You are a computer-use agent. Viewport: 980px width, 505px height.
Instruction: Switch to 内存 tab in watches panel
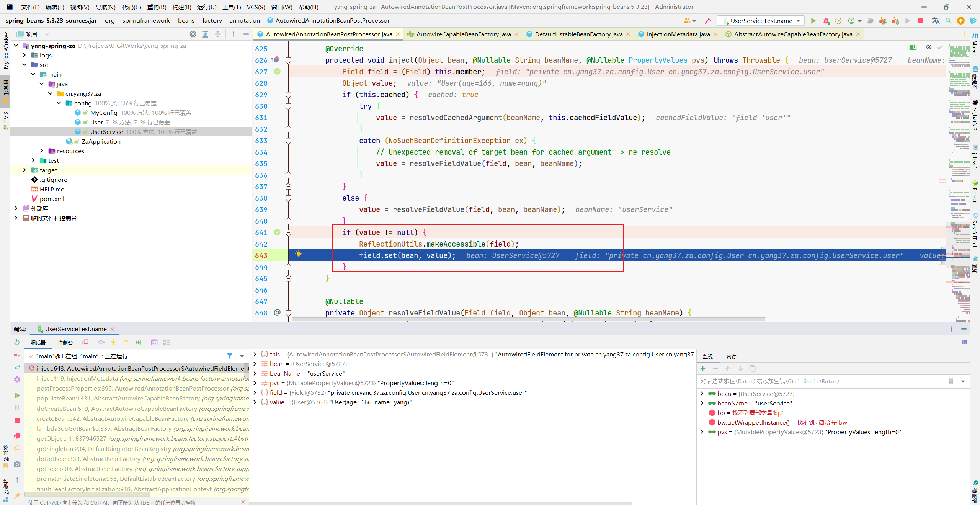tap(732, 356)
